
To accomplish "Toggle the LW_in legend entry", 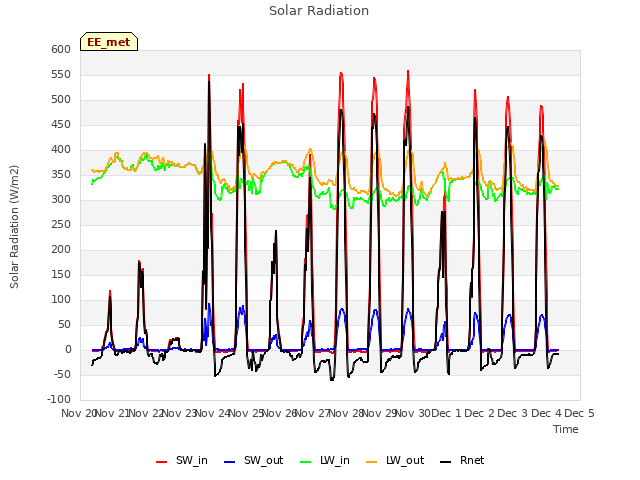I will (x=325, y=461).
